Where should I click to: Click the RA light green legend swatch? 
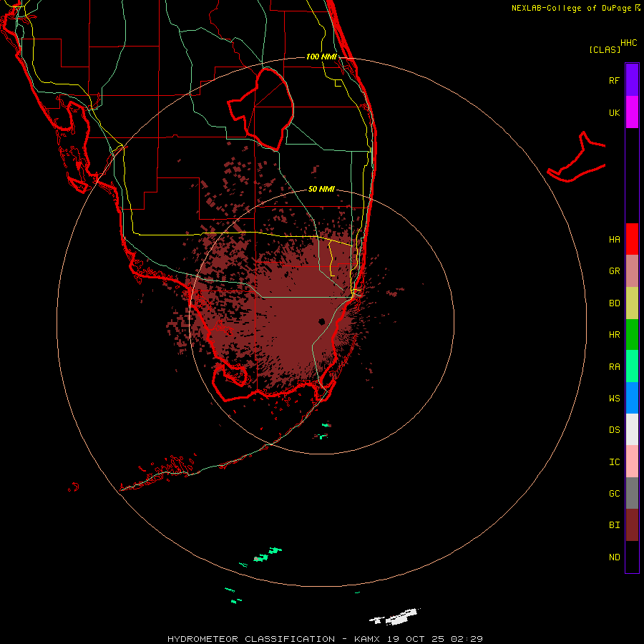tap(632, 366)
